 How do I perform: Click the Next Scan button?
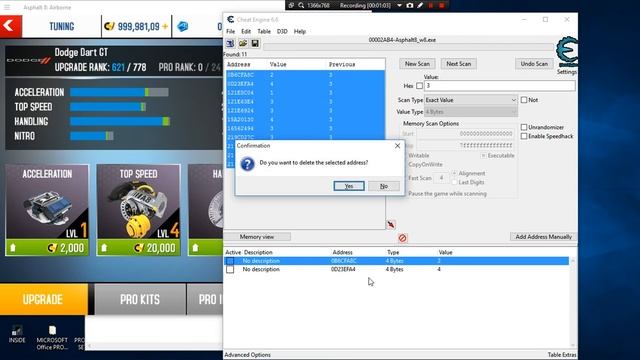[x=458, y=64]
